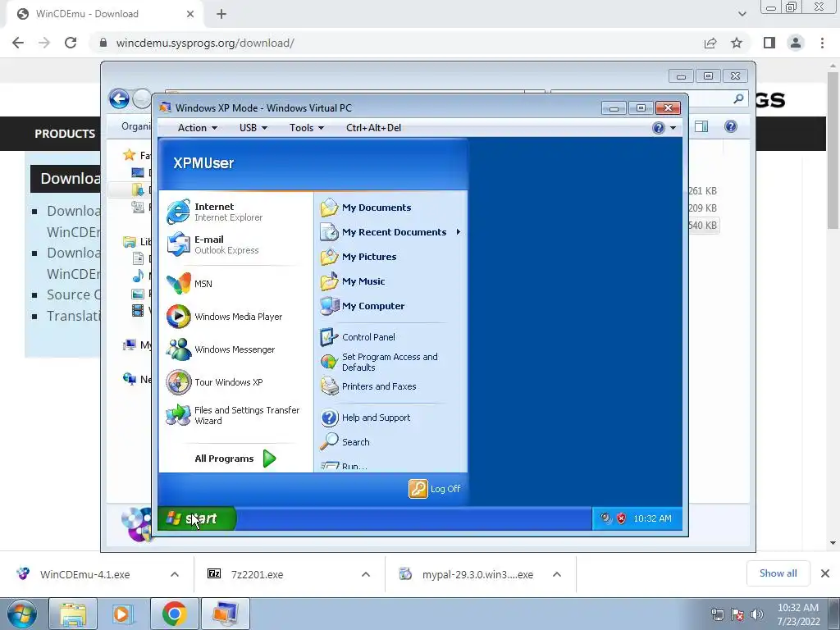
Task: Open WinCDEmu-4.1.exe download options chevron
Action: [175, 574]
